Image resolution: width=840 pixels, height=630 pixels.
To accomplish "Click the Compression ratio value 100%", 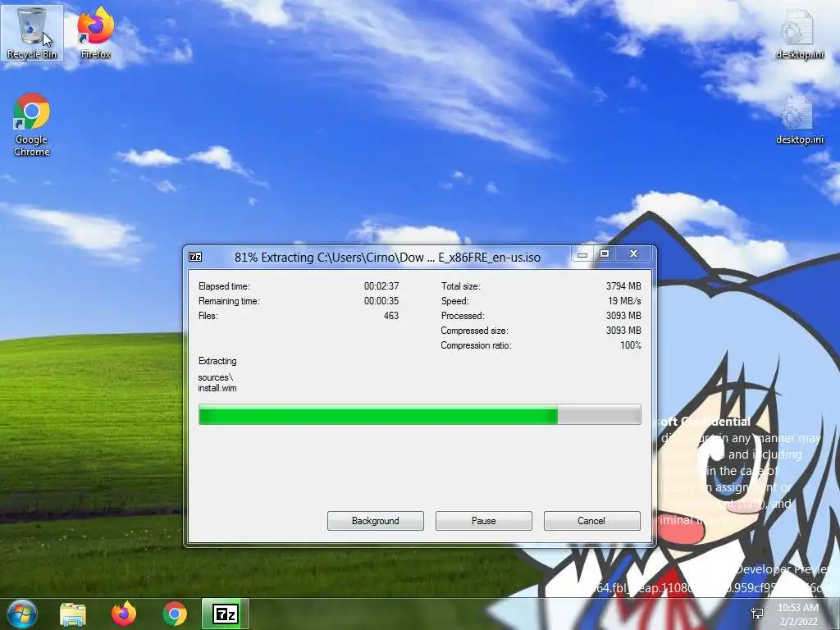I will 631,345.
